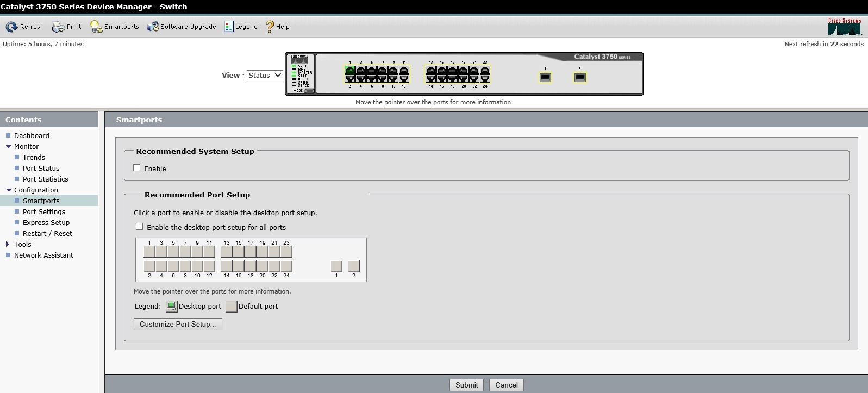This screenshot has width=868, height=393.
Task: Enable the Recommended System Setup checkbox
Action: [137, 168]
